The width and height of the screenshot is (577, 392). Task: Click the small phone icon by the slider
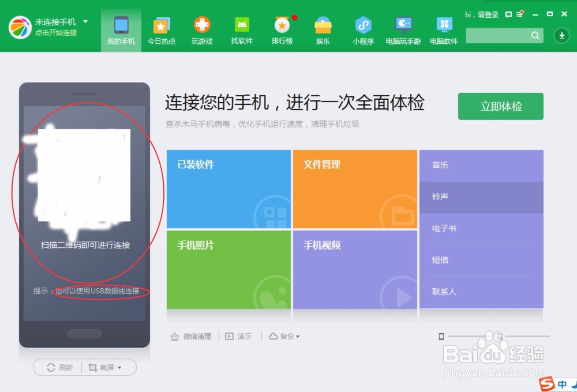pyautogui.click(x=441, y=337)
